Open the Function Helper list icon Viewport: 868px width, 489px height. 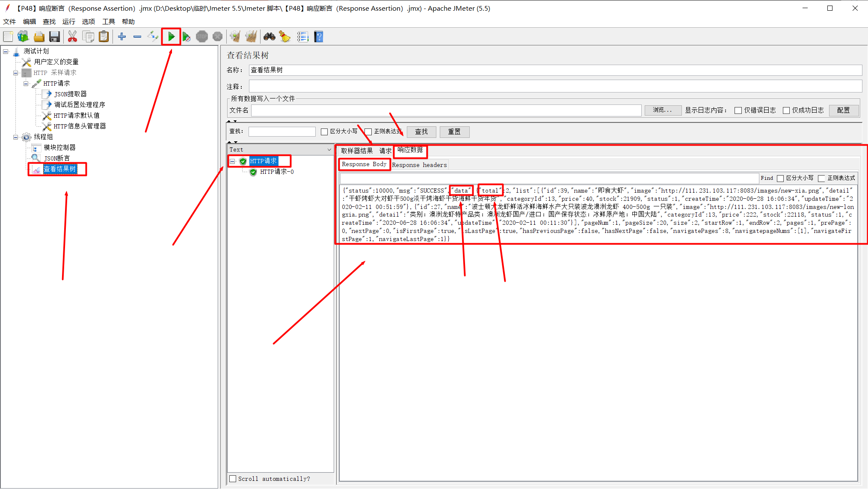point(302,37)
